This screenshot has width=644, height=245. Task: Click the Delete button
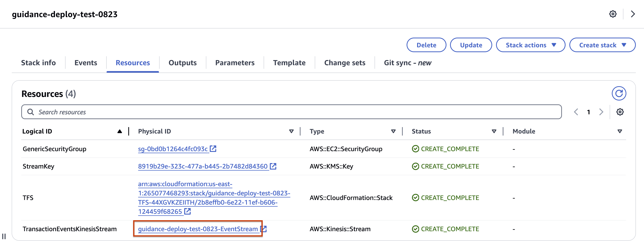click(426, 45)
